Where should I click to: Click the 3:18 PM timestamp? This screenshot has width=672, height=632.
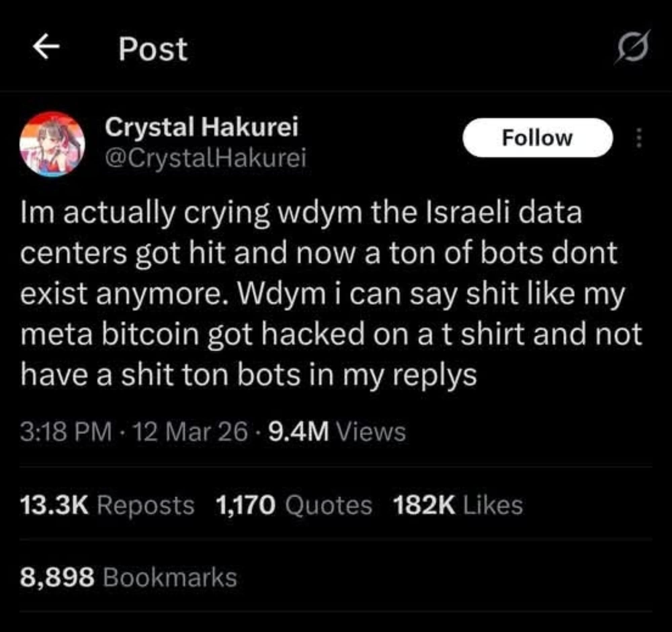66,432
